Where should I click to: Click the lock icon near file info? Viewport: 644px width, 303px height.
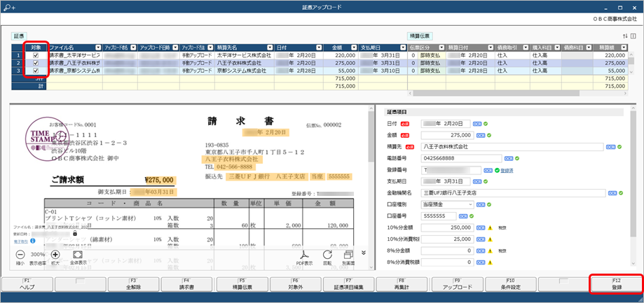coord(75,233)
